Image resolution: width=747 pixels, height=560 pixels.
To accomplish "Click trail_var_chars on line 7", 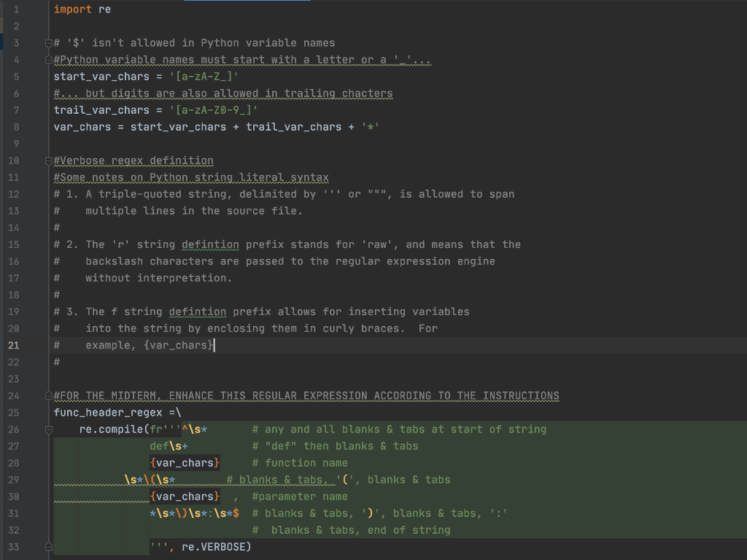I will (101, 110).
